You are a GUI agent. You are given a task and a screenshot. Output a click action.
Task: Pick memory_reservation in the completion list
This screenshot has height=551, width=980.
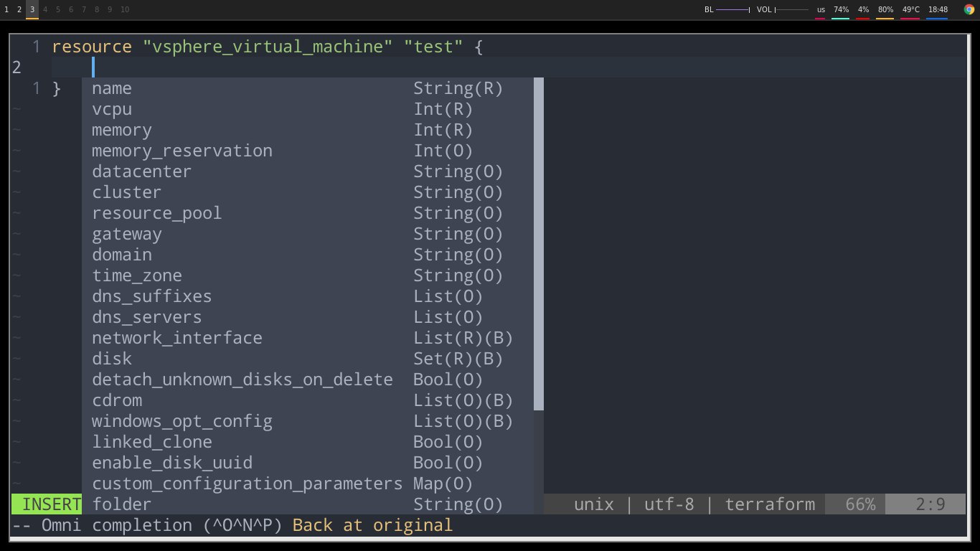pos(182,151)
